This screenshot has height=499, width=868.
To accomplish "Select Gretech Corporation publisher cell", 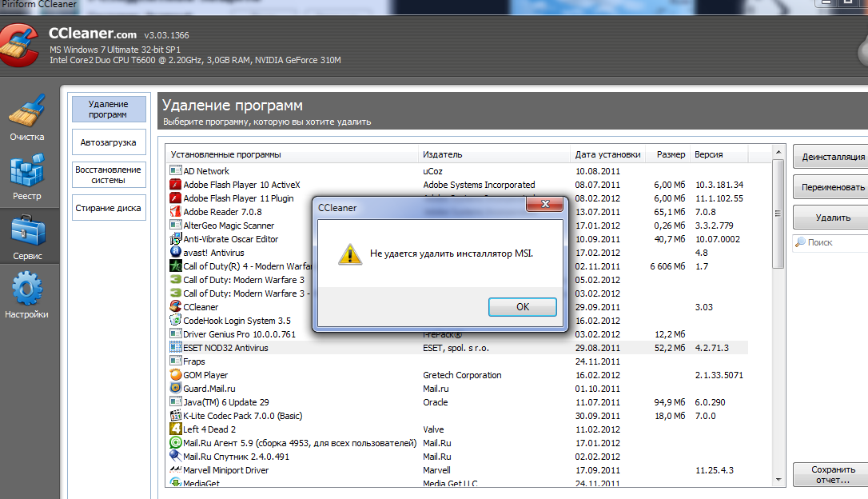I will coord(462,375).
